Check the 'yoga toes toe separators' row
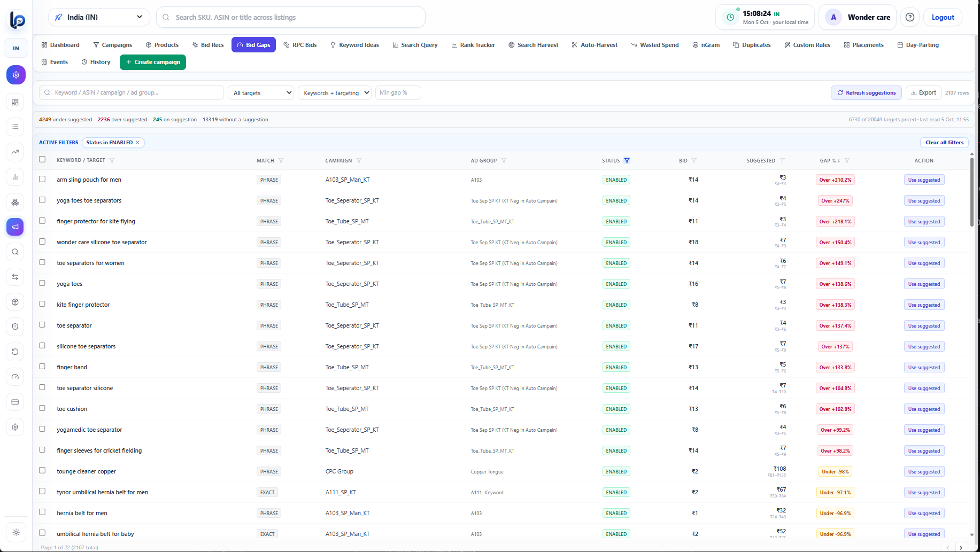The width and height of the screenshot is (980, 552). click(42, 200)
